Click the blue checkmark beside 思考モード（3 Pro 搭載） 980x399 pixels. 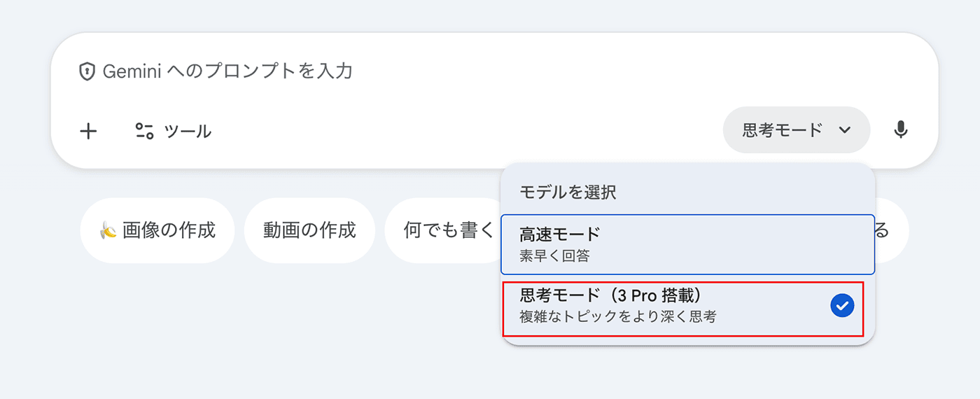click(842, 306)
